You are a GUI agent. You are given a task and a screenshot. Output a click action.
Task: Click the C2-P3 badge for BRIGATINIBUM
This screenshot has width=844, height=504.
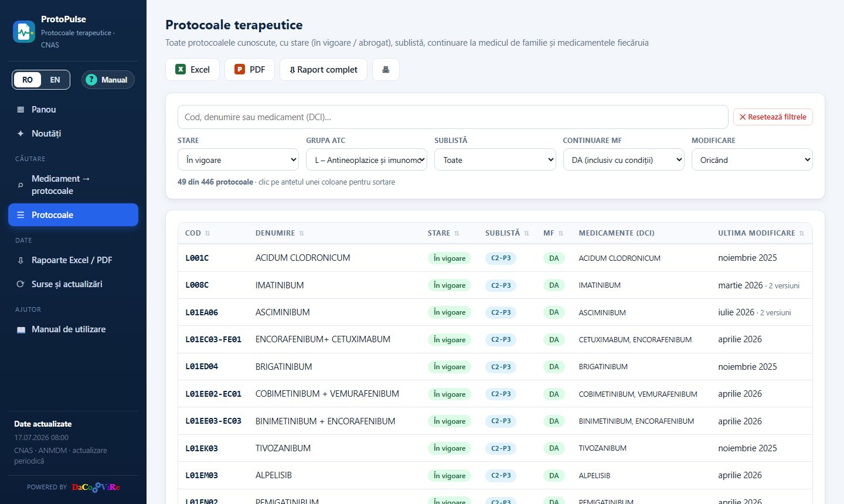[x=501, y=367]
